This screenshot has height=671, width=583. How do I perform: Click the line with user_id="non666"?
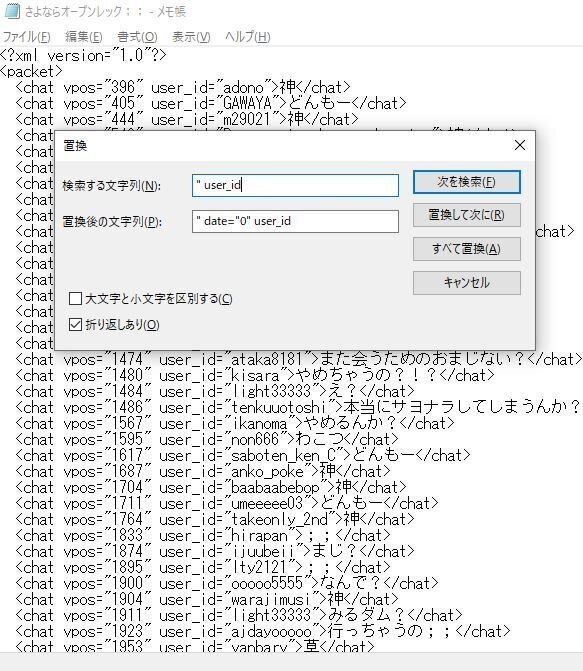click(x=207, y=439)
